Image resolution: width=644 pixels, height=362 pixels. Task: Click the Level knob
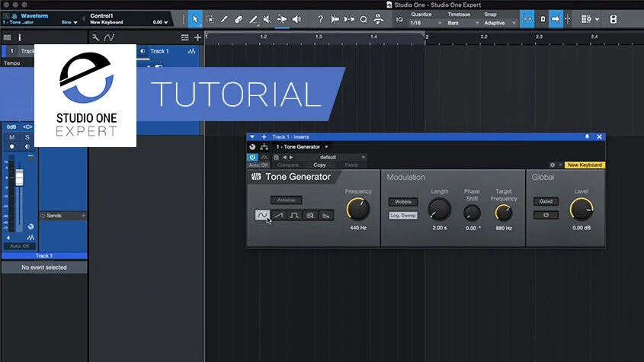pos(582,209)
